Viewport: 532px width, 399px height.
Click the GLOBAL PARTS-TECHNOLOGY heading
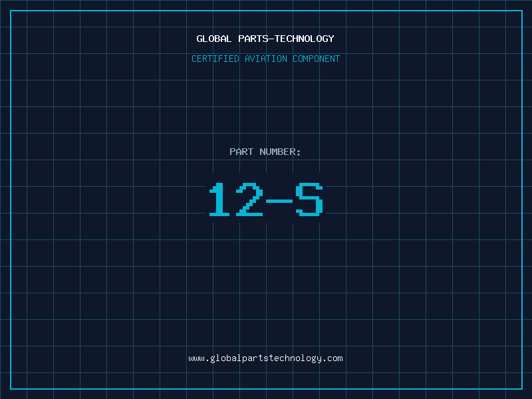(x=265, y=39)
